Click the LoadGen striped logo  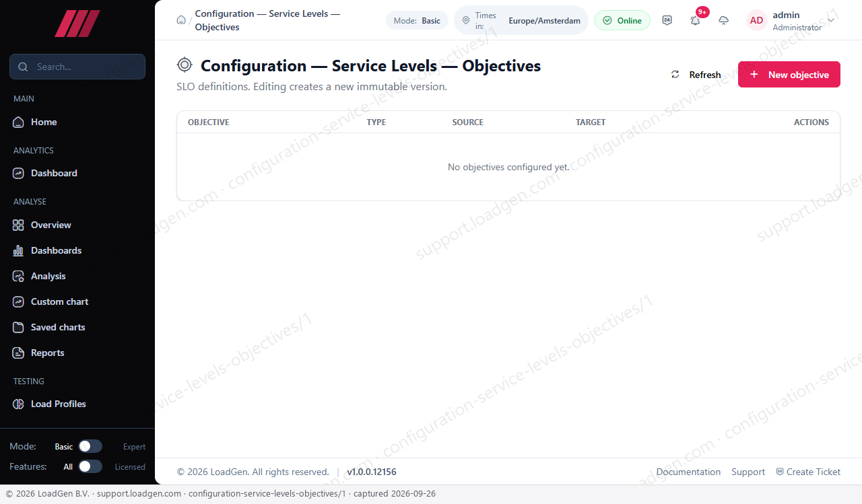[77, 24]
